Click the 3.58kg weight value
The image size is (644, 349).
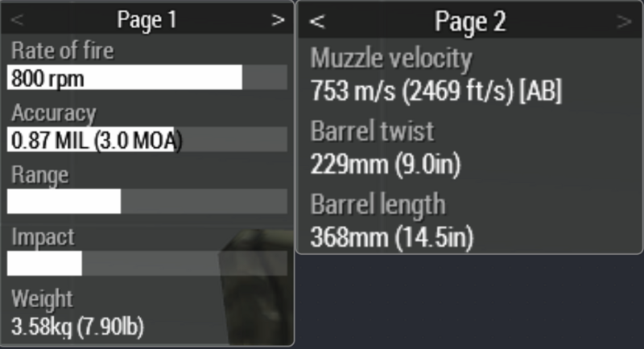tap(77, 327)
